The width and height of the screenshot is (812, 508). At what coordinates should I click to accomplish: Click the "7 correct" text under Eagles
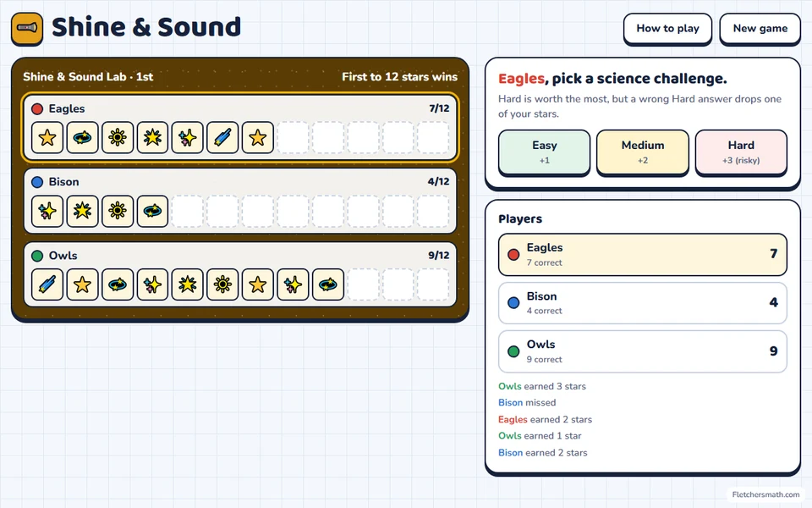[544, 262]
